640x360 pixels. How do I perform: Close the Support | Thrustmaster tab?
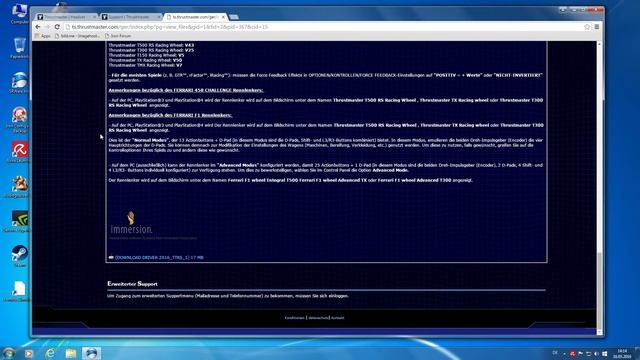(x=159, y=17)
